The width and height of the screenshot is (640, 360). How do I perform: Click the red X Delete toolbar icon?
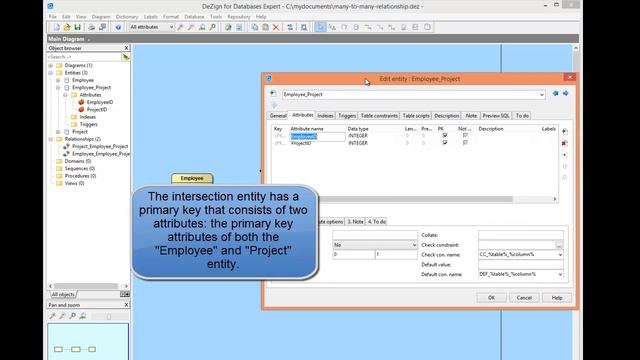[276, 27]
